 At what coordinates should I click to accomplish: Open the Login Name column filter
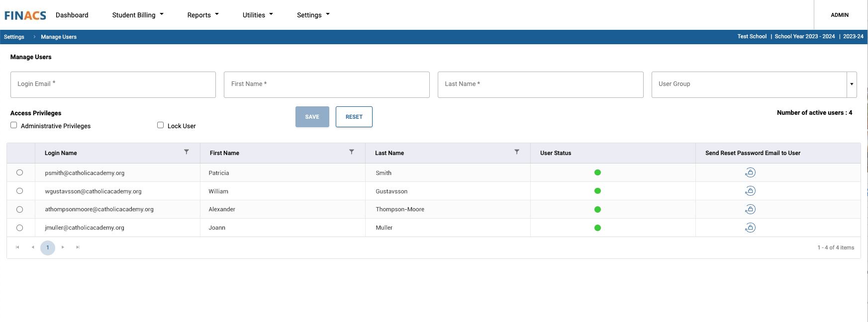point(187,152)
